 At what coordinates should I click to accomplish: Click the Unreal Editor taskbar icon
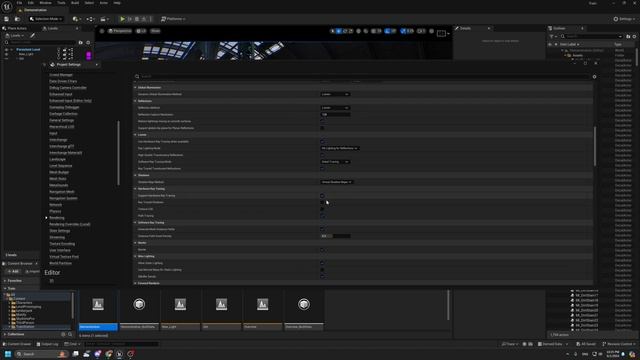tap(119, 354)
